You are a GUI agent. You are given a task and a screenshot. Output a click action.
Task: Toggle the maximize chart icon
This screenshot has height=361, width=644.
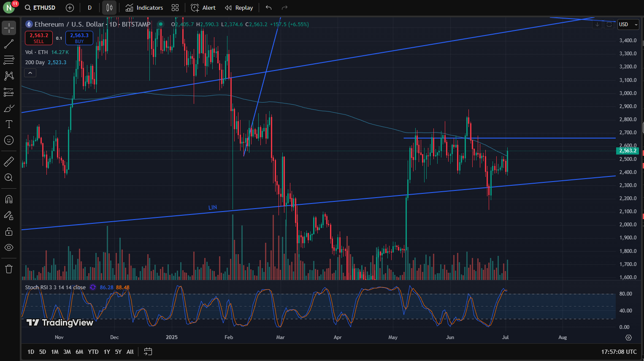point(609,24)
